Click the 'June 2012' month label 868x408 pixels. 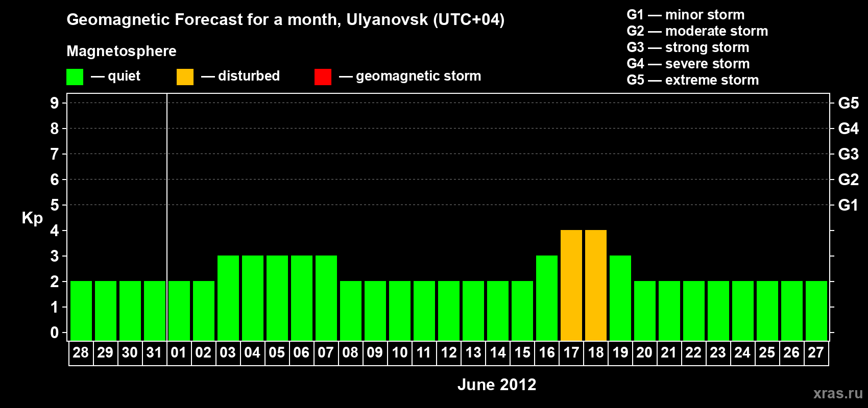497,385
